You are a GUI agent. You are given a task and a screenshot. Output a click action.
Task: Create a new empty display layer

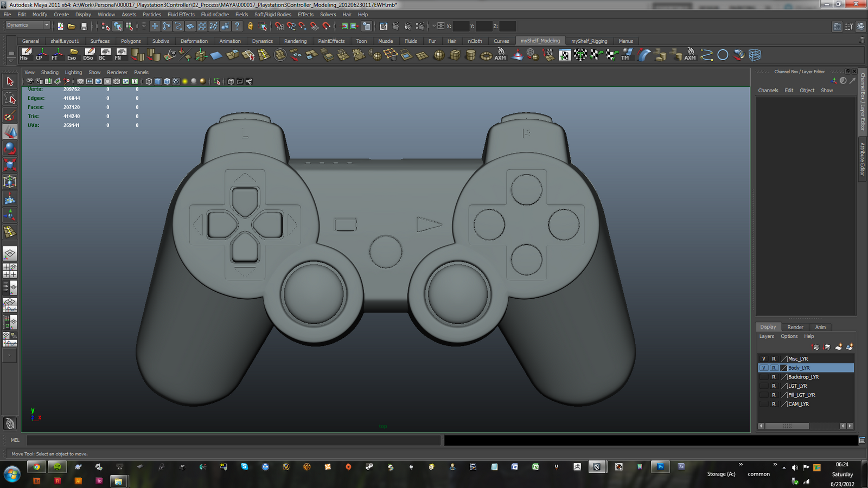point(838,347)
